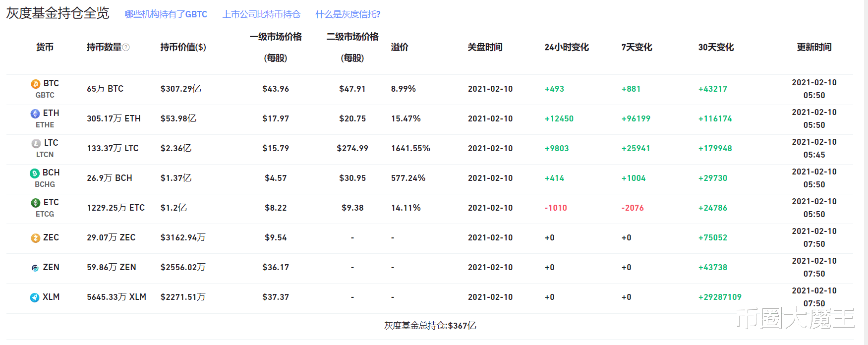Click the +12450 24-hour change
Image resolution: width=868 pixels, height=345 pixels.
point(559,118)
